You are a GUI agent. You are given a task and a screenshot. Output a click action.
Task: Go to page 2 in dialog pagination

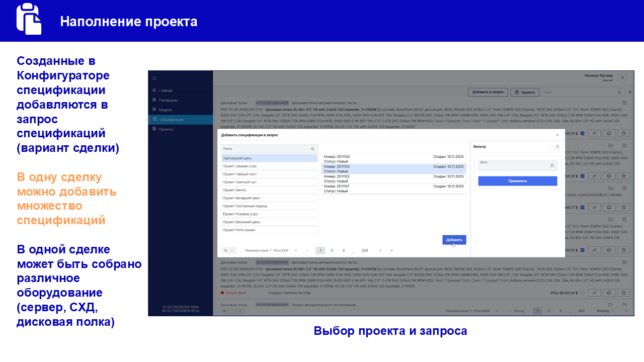(332, 250)
